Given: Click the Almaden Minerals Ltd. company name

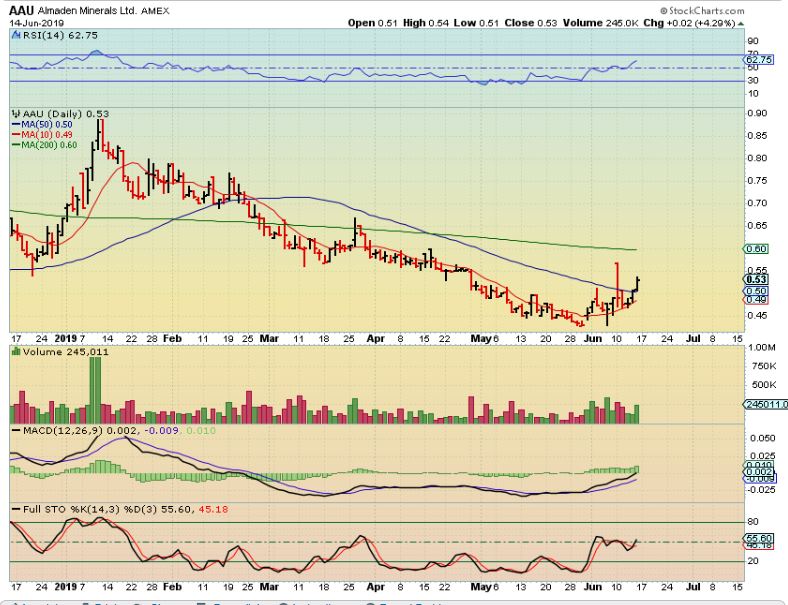Looking at the screenshot, I should [x=87, y=11].
